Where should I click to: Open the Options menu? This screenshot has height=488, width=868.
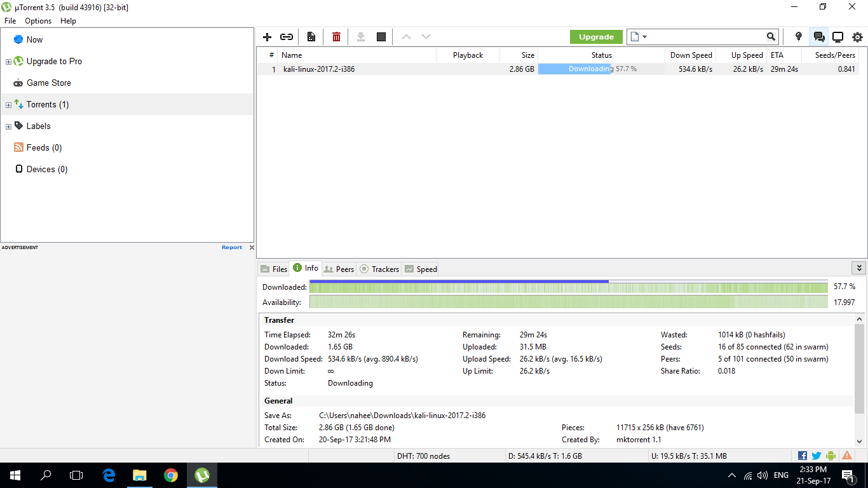pyautogui.click(x=38, y=21)
